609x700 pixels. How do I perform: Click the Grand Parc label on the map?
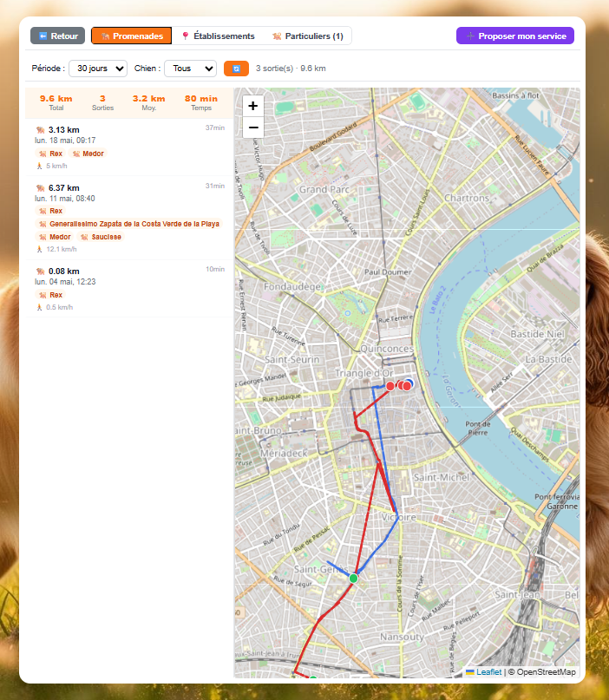tap(324, 189)
